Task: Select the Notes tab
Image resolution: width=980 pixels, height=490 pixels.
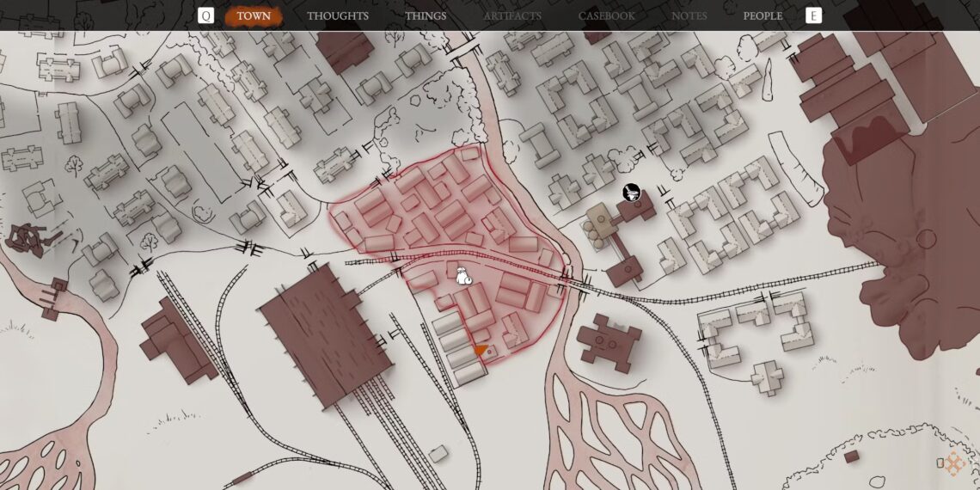Action: point(689,15)
